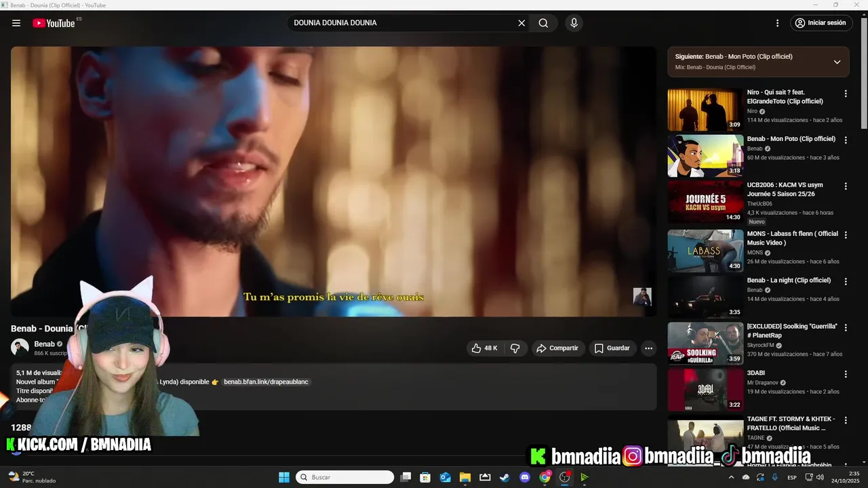Play 3DABI video thumbnail
The image size is (868, 488).
pos(705,390)
